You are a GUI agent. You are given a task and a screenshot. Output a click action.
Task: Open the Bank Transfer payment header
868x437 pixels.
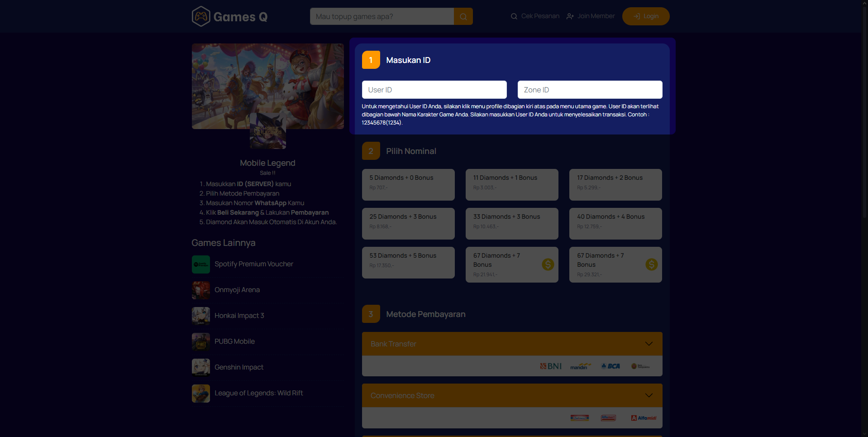tap(512, 344)
